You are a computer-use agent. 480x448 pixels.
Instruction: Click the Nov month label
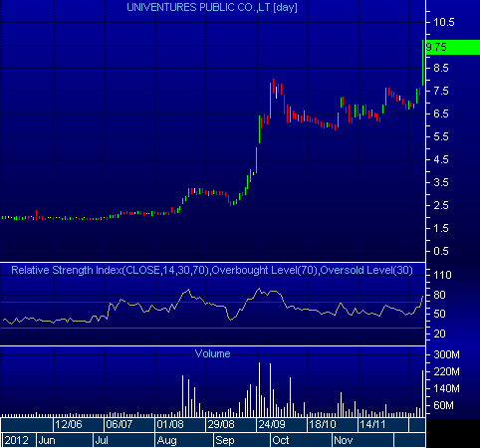tap(344, 440)
